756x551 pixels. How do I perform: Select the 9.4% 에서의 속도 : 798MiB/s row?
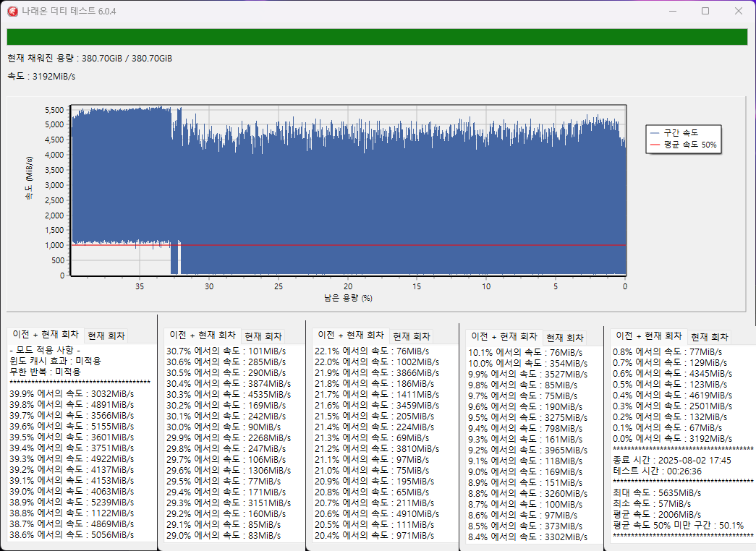tap(525, 429)
